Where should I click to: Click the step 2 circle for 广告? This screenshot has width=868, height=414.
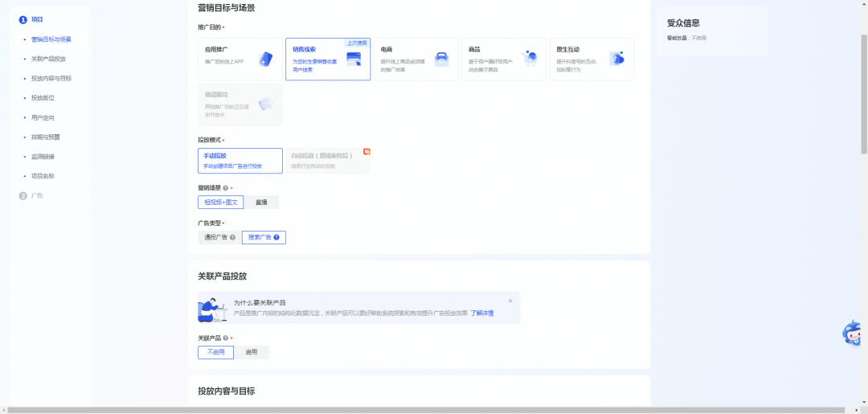click(23, 196)
